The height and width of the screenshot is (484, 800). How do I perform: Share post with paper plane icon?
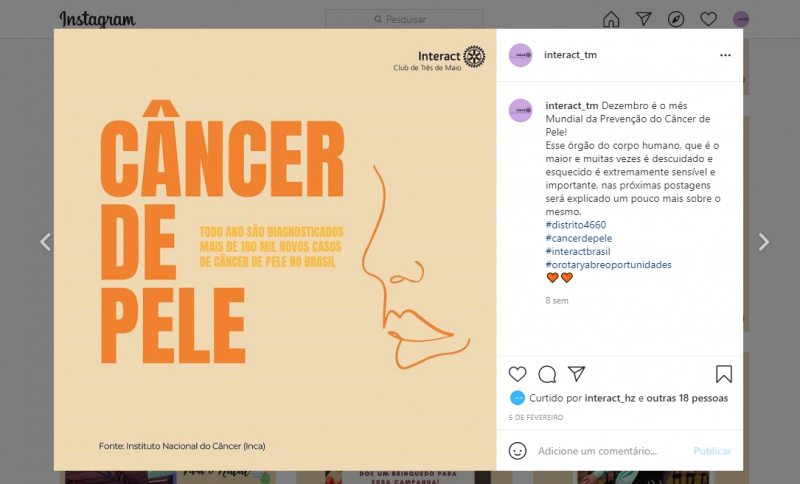(577, 374)
